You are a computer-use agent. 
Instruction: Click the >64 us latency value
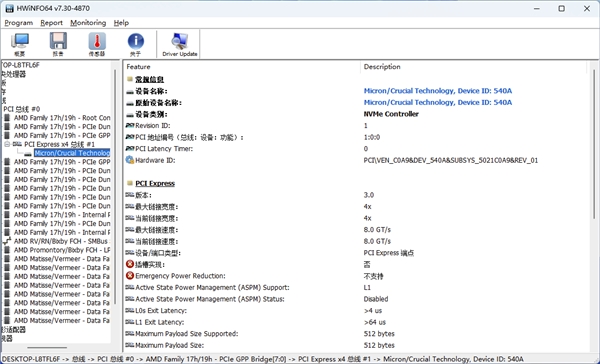pyautogui.click(x=375, y=322)
